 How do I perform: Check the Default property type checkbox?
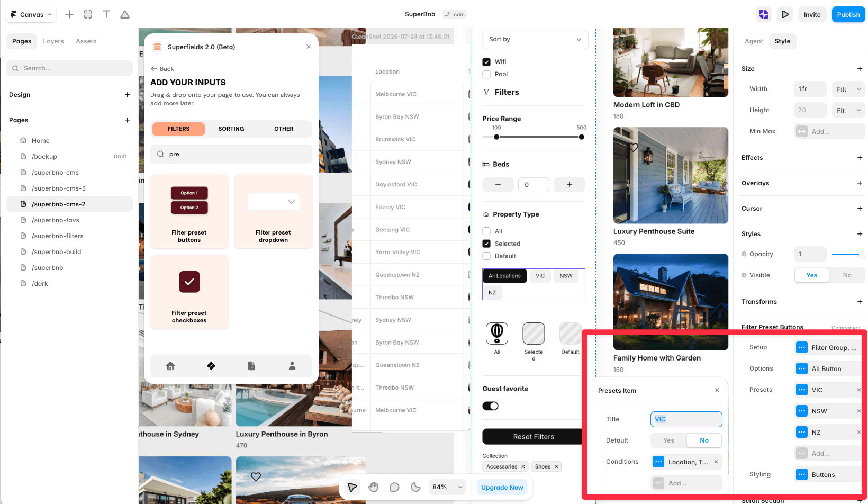pos(486,256)
